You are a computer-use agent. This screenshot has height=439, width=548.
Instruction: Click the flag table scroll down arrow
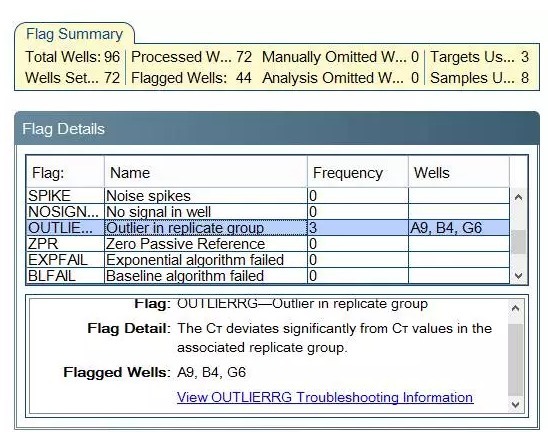pos(519,275)
